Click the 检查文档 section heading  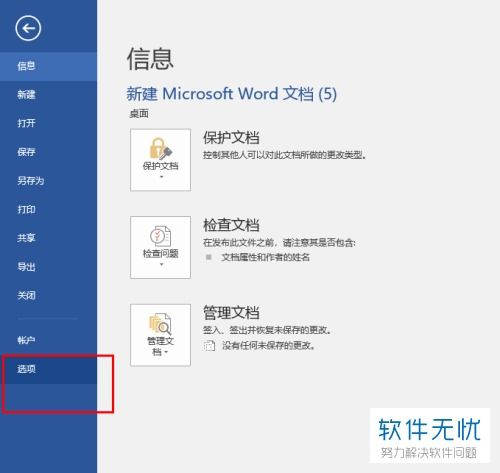(231, 225)
